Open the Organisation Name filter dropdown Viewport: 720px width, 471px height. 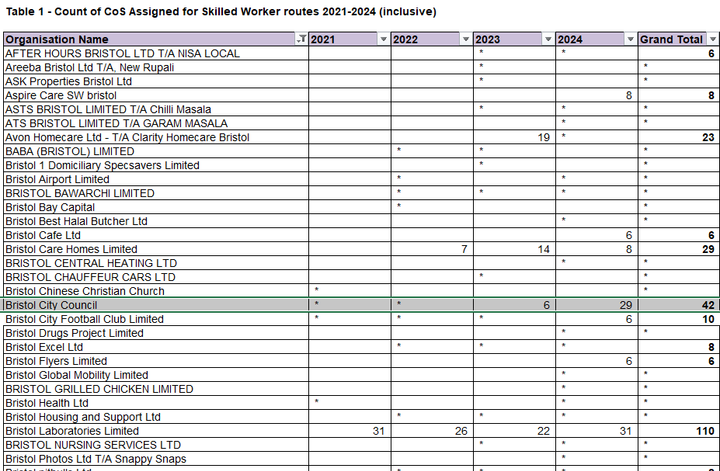(x=301, y=39)
